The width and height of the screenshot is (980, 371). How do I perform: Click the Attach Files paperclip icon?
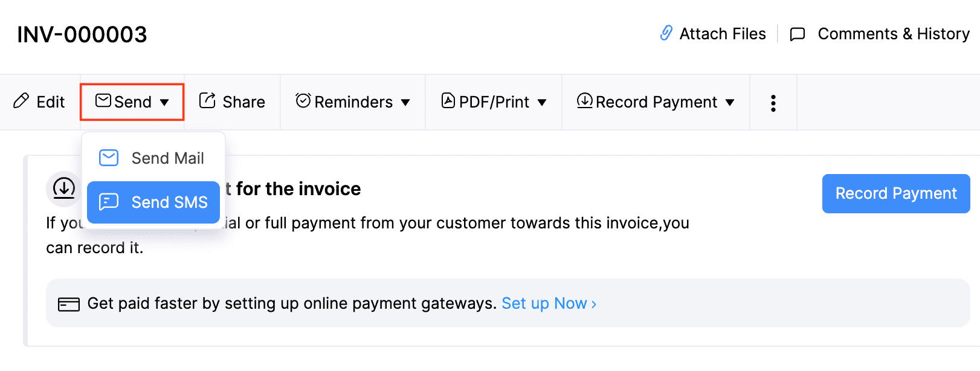pyautogui.click(x=666, y=33)
